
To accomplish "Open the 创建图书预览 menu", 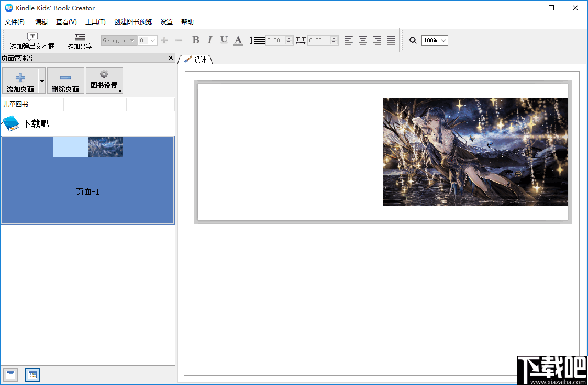I will point(134,21).
